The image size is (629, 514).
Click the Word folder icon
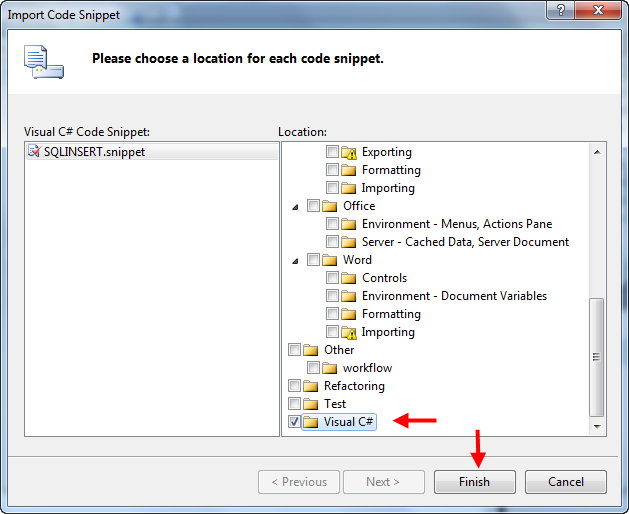click(330, 260)
